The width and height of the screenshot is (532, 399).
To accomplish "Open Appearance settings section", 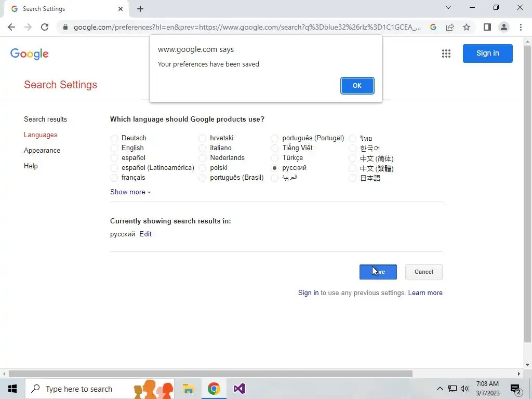I will click(x=42, y=150).
